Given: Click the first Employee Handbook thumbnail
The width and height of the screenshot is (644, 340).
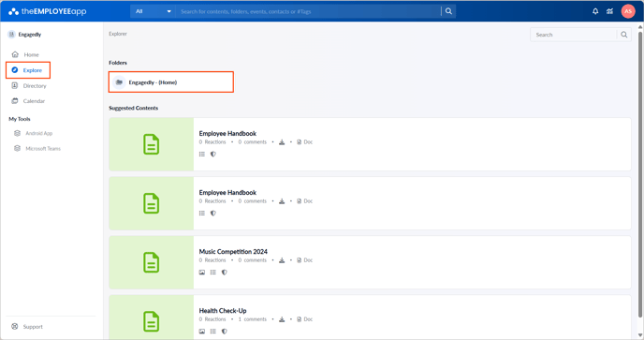Looking at the screenshot, I should (x=151, y=144).
